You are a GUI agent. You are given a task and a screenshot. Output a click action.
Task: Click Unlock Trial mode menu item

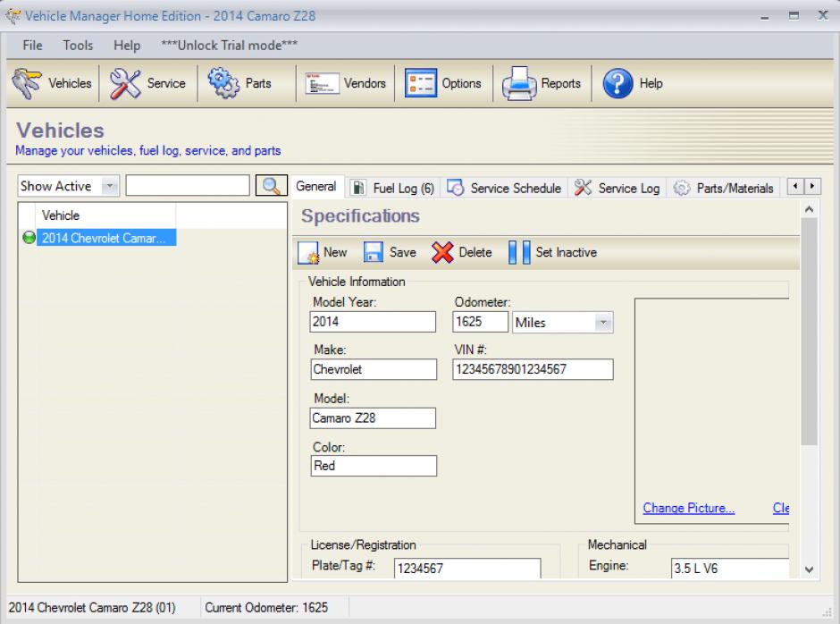[230, 46]
